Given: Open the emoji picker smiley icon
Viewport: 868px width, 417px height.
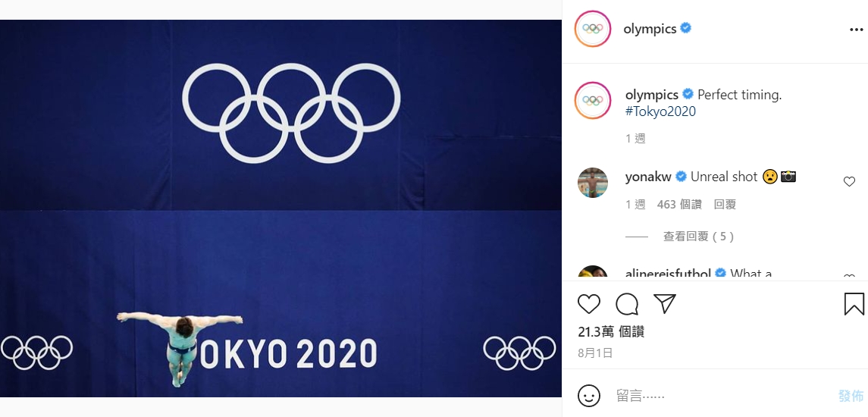Looking at the screenshot, I should click(x=589, y=396).
